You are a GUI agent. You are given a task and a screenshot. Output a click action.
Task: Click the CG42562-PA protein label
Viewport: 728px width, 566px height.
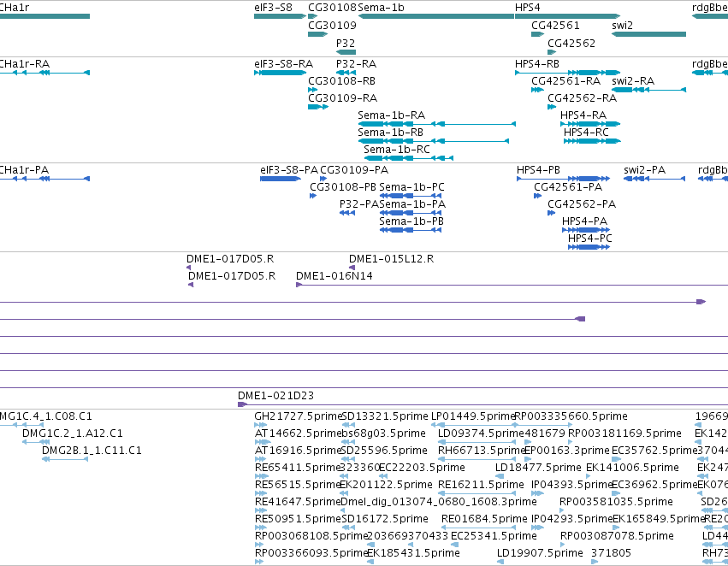click(582, 204)
